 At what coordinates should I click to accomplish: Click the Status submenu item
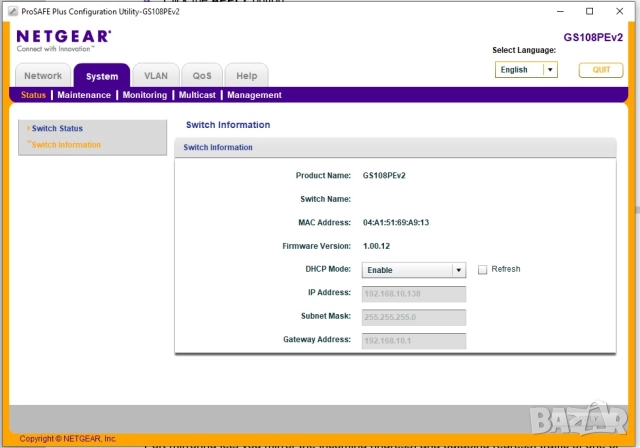pos(33,95)
